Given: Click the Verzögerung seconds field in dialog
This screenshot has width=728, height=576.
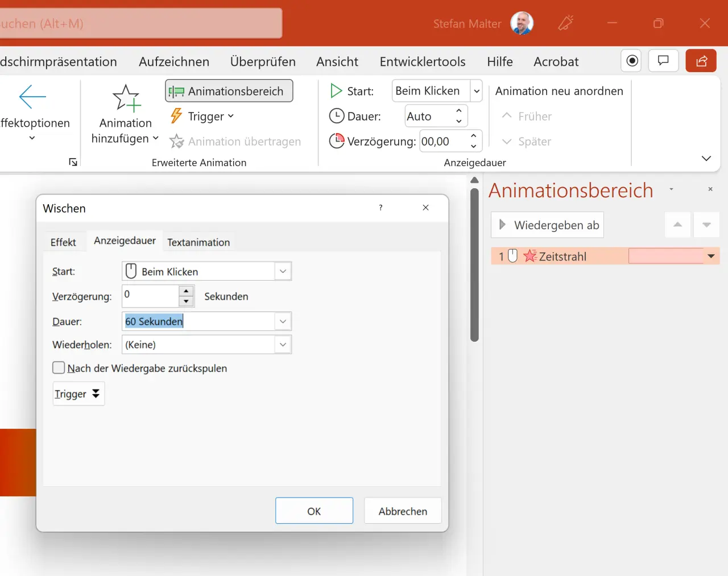Looking at the screenshot, I should (150, 296).
